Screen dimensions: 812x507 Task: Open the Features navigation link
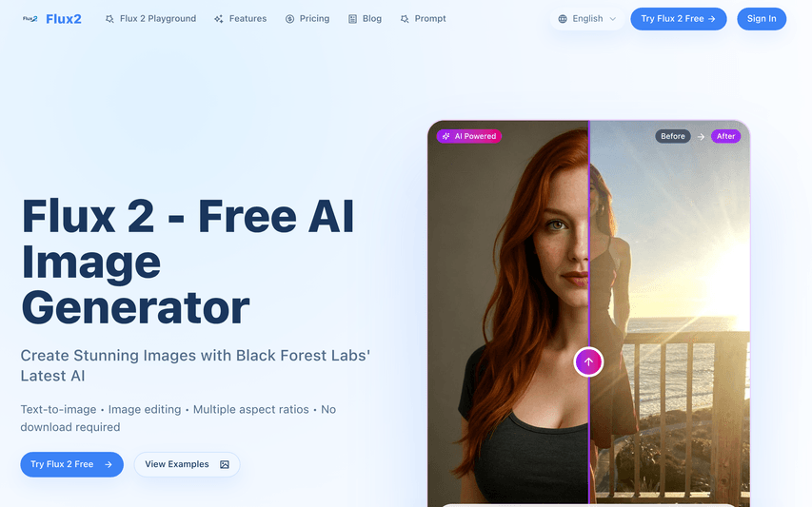(x=241, y=19)
